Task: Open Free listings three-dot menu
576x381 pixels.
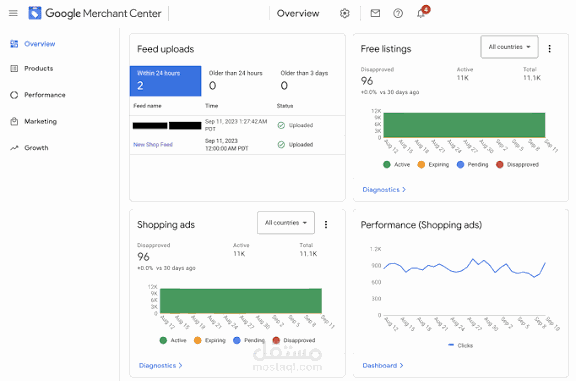Action: [550, 48]
